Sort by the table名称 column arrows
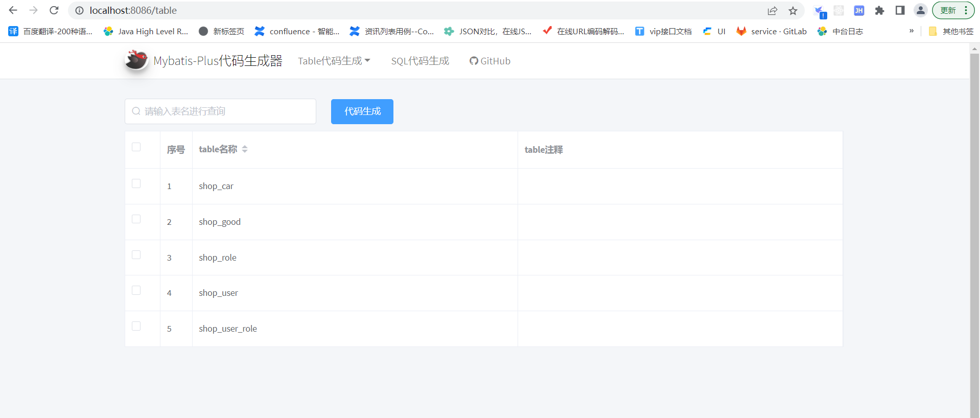Viewport: 980px width, 418px height. tap(245, 149)
